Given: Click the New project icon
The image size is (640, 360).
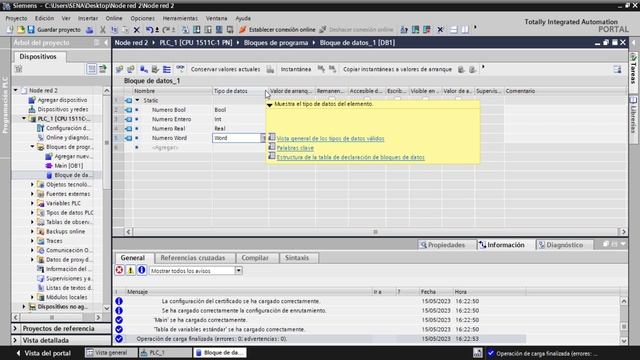Looking at the screenshot, I should [10, 30].
